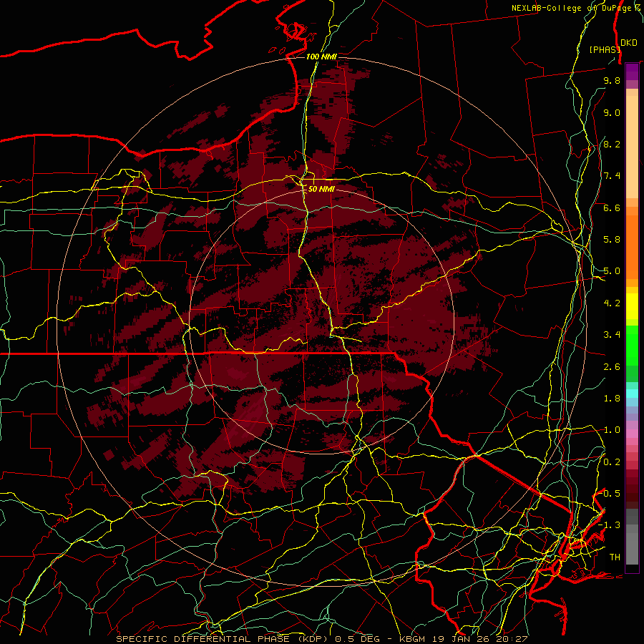The image size is (644, 644).
Task: Click the 6.6 scale value
Action: [x=612, y=208]
